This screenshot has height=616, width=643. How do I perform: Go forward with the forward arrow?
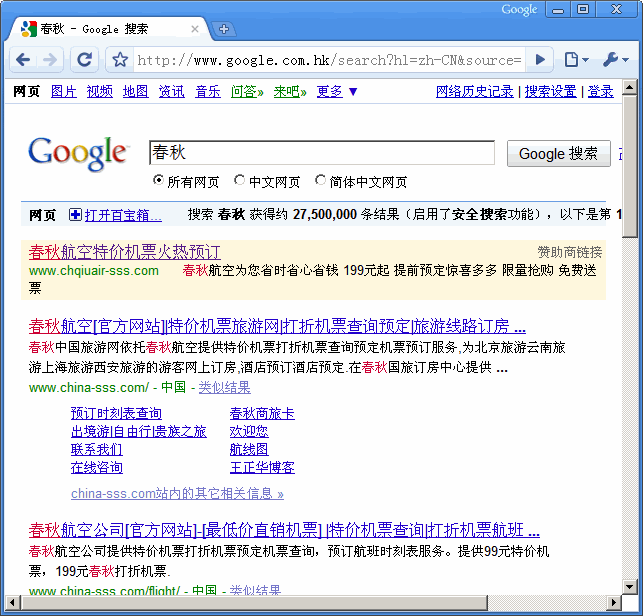coord(50,60)
